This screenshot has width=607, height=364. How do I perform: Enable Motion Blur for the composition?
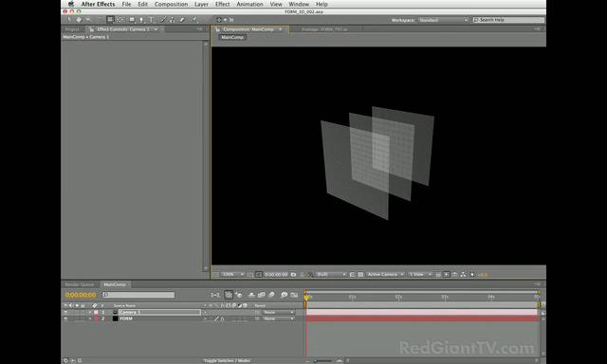[271, 295]
